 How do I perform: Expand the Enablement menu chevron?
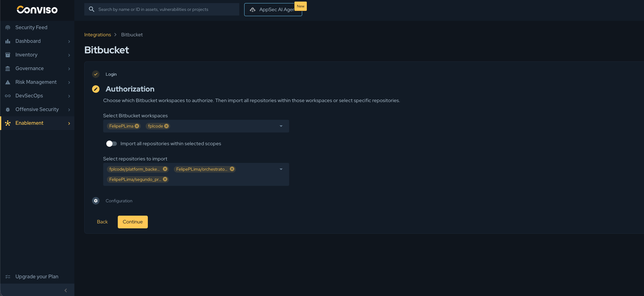pyautogui.click(x=69, y=123)
